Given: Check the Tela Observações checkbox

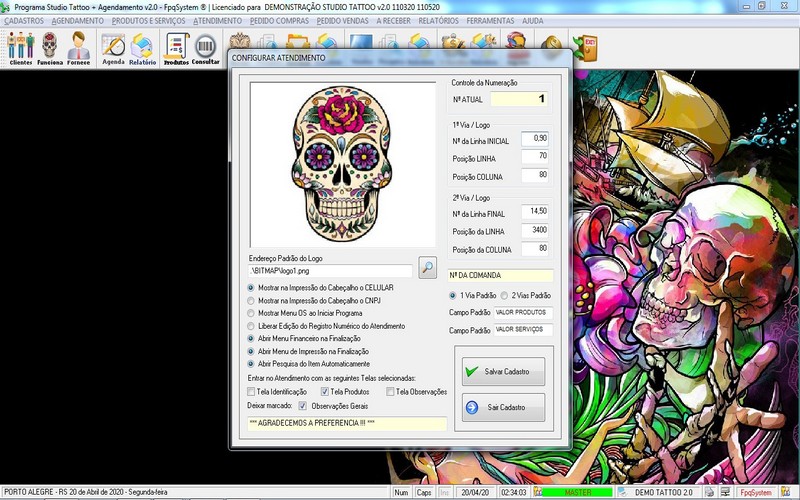Looking at the screenshot, I should (x=390, y=391).
